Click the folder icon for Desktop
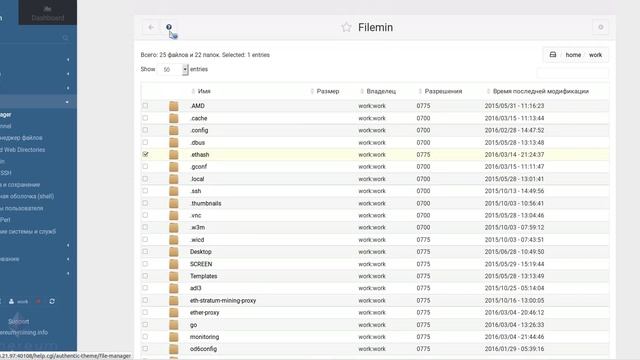The image size is (640, 360). [x=173, y=252]
